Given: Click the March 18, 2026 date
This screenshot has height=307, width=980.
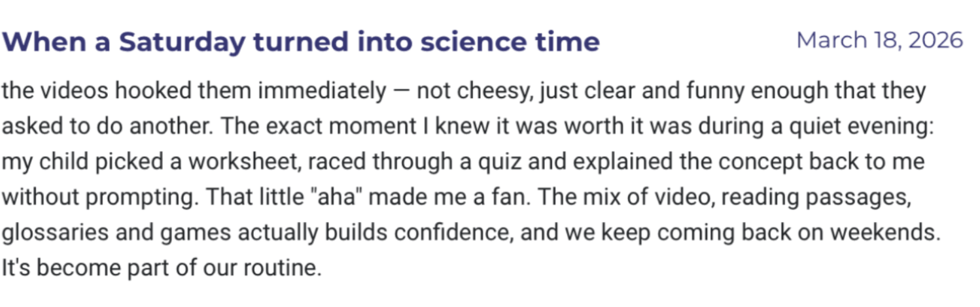Looking at the screenshot, I should 880,40.
